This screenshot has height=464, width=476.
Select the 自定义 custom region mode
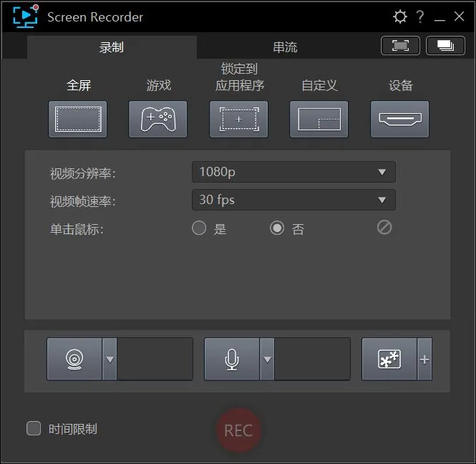319,120
